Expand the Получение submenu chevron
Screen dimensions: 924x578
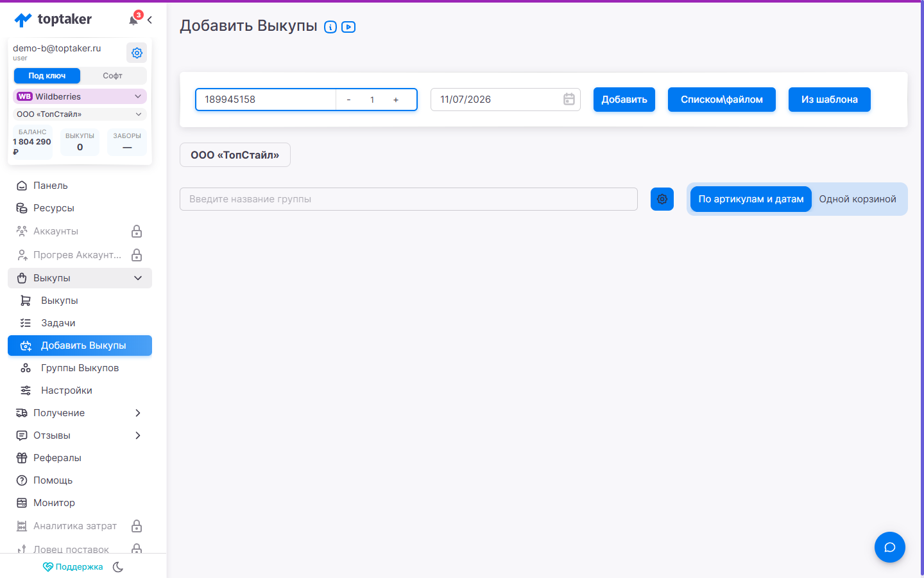[138, 413]
